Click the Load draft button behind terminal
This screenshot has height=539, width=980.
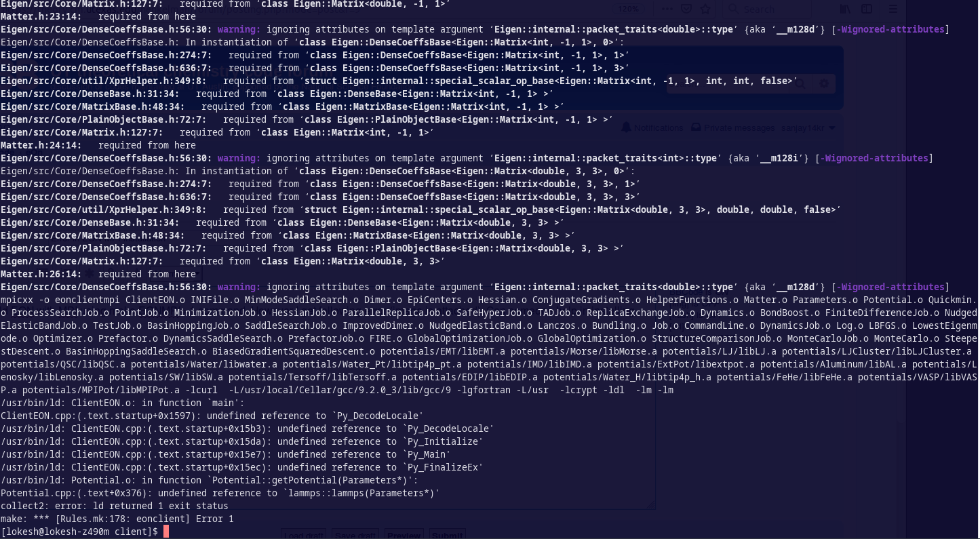(x=303, y=535)
